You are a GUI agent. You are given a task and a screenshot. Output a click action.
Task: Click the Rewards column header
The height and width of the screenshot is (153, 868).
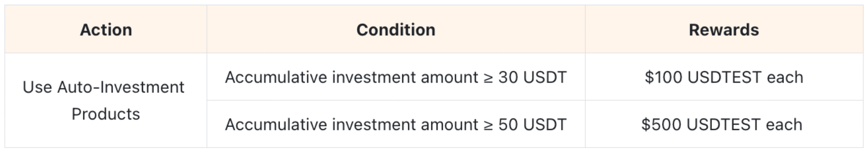[x=724, y=30]
